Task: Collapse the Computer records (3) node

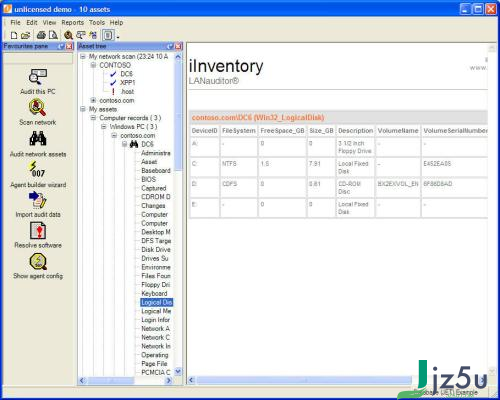Action: click(x=93, y=118)
